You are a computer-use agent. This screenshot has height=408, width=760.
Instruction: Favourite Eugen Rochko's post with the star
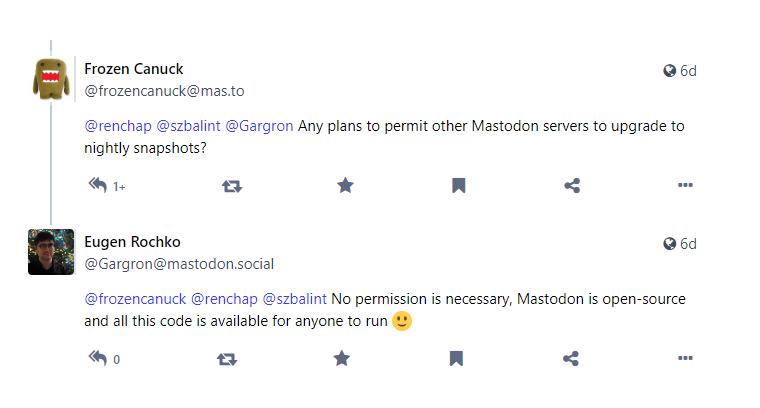click(342, 358)
